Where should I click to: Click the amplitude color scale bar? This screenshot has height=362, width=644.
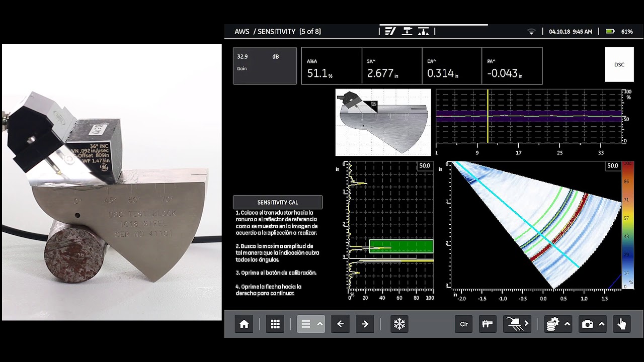[x=627, y=225]
